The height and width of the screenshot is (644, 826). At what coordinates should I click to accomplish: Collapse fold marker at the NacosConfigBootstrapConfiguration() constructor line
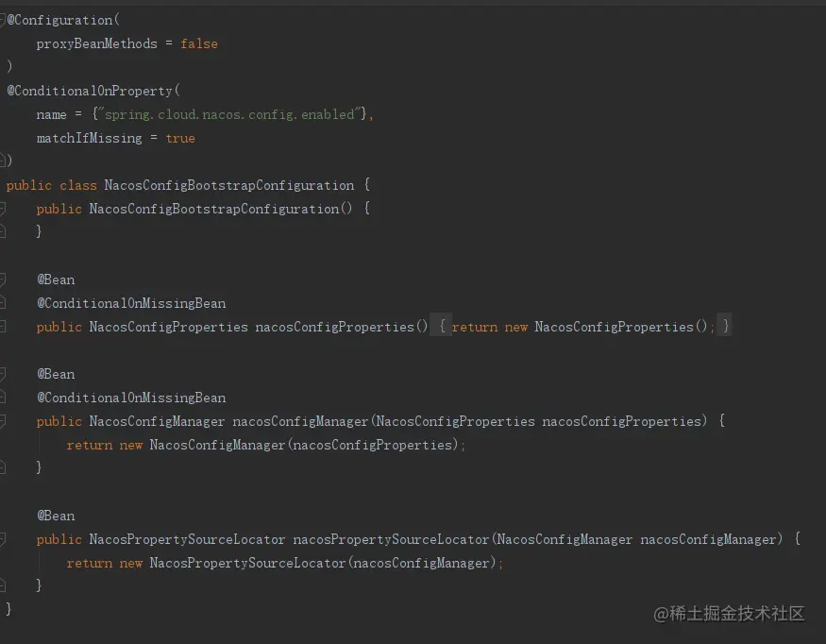pos(2,209)
